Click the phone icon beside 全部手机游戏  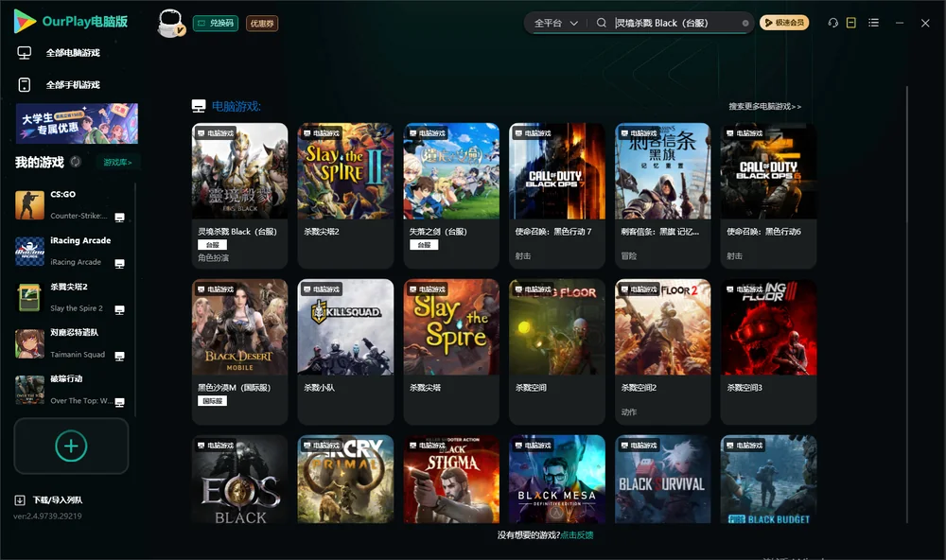pyautogui.click(x=25, y=85)
